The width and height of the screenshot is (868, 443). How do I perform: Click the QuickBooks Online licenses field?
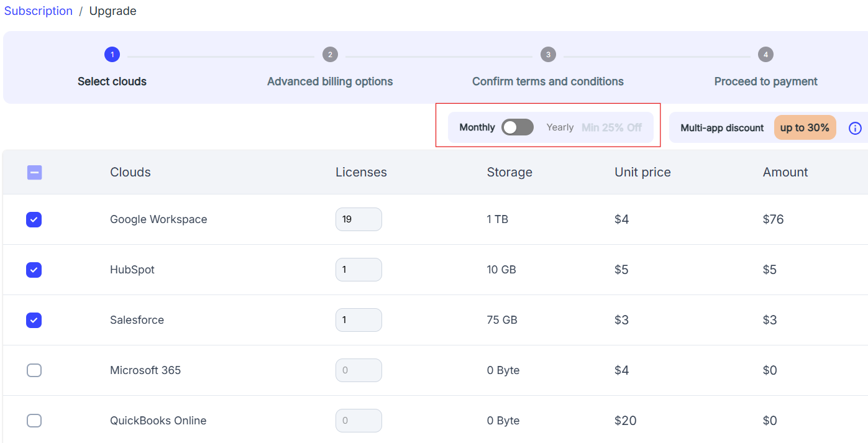(359, 421)
